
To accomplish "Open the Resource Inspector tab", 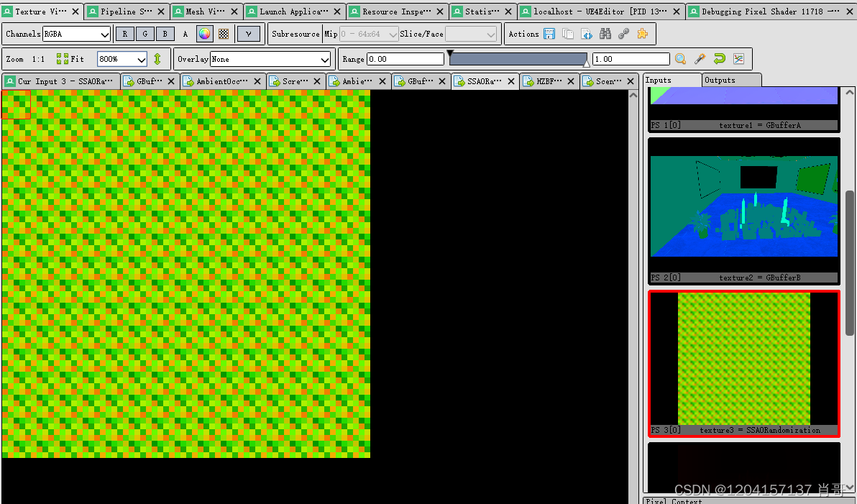I will (x=397, y=12).
